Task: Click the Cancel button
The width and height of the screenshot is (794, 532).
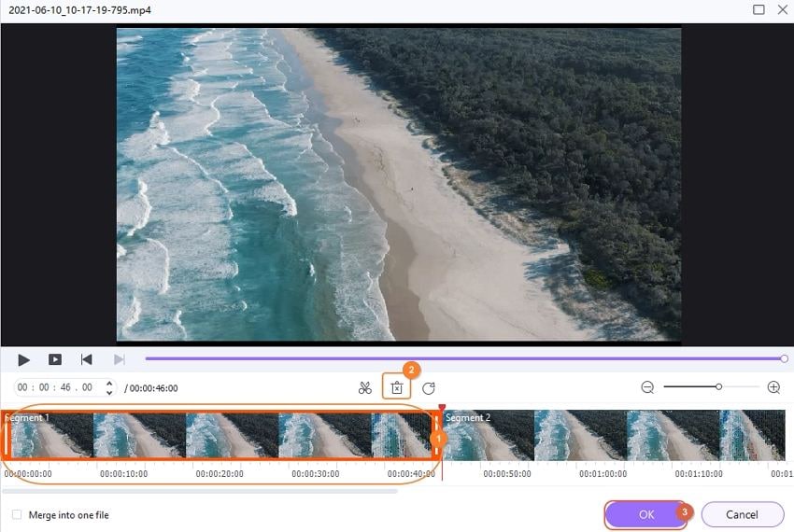Action: tap(743, 515)
